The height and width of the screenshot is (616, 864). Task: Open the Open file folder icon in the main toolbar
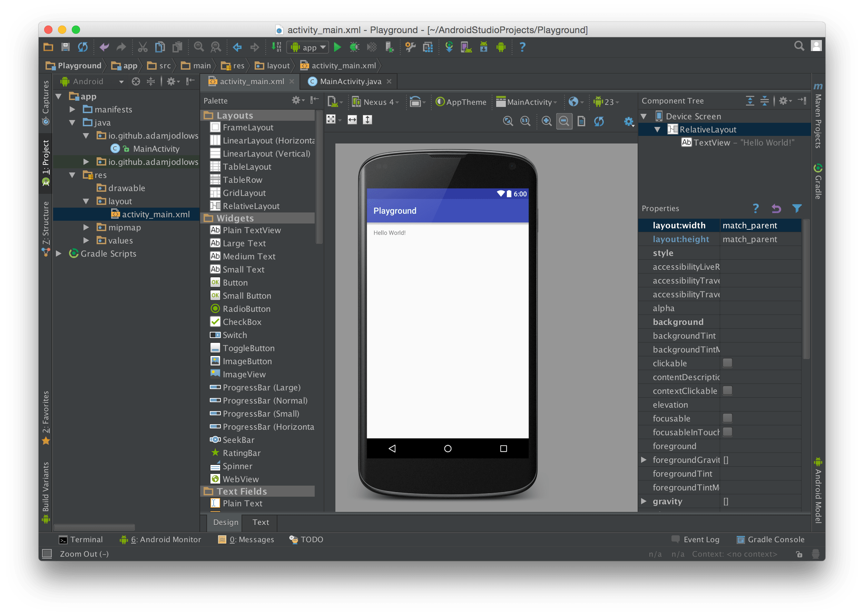coord(48,47)
